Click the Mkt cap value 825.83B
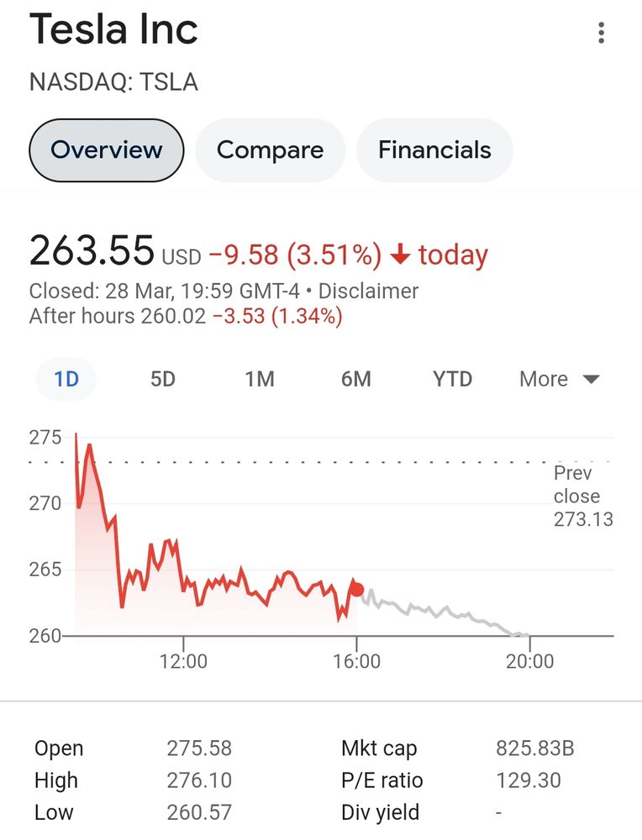Screen dimensions: 642x840 [534, 748]
